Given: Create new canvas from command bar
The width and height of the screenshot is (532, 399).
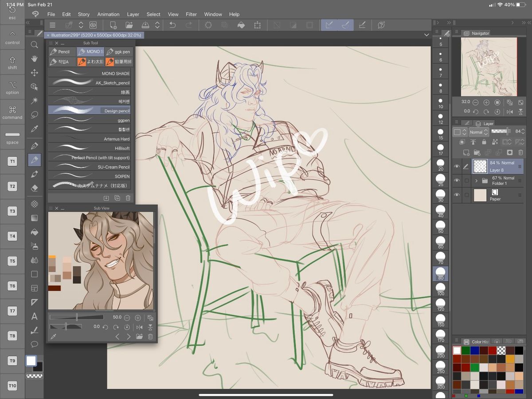Looking at the screenshot, I should [113, 25].
